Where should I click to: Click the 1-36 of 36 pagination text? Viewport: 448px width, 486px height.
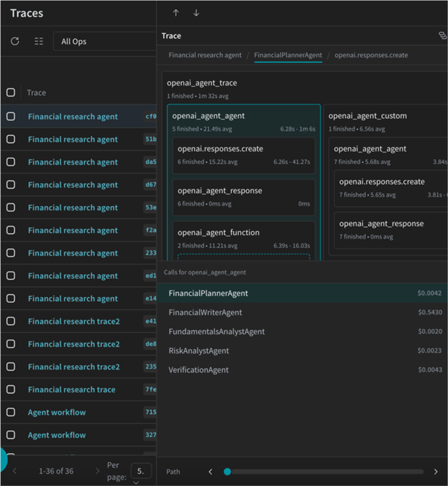56,471
